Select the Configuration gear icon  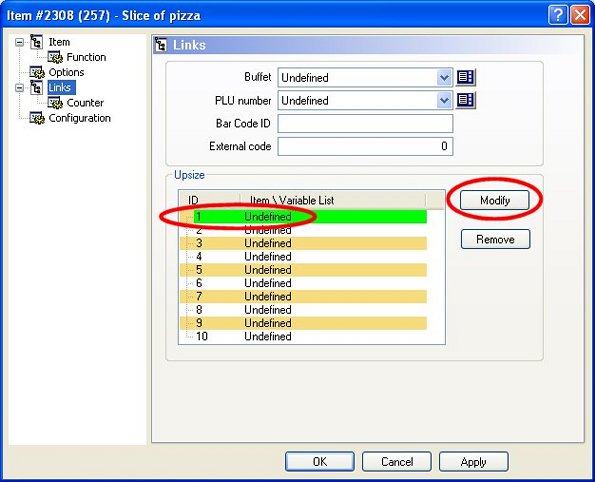[37, 118]
